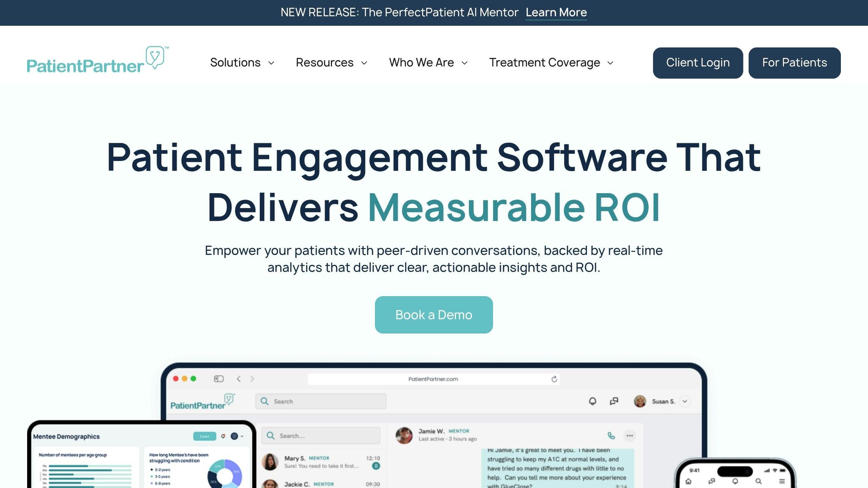This screenshot has width=868, height=488.
Task: Select the teal 20% segment of the donut chart
Action: click(x=217, y=466)
